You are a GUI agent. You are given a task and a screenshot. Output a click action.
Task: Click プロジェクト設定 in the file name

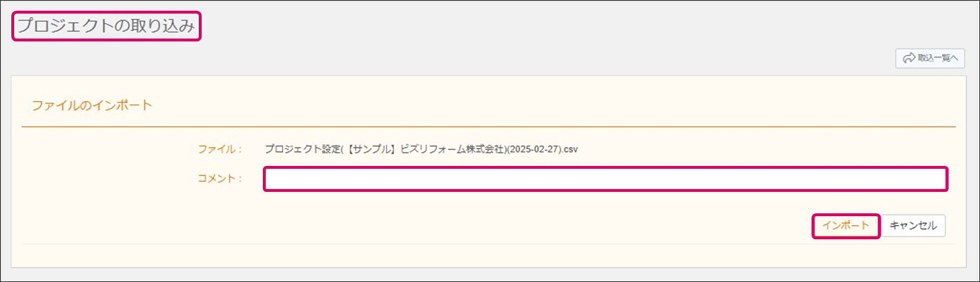click(303, 149)
